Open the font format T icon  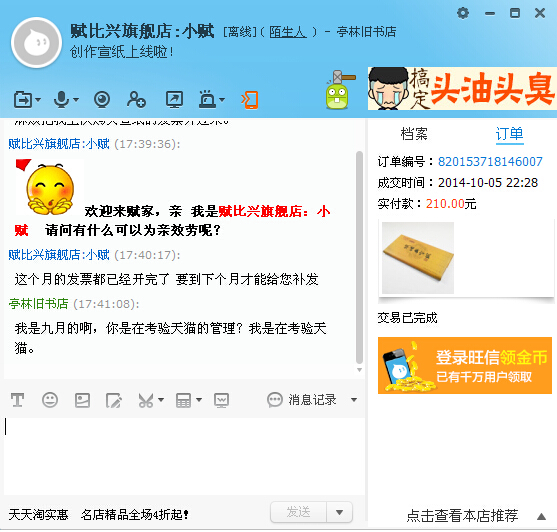click(x=17, y=400)
